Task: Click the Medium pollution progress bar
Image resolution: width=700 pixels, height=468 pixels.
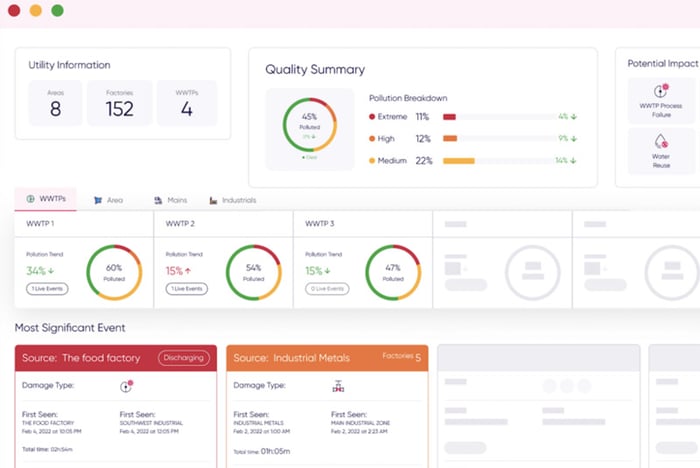Action: 499,160
